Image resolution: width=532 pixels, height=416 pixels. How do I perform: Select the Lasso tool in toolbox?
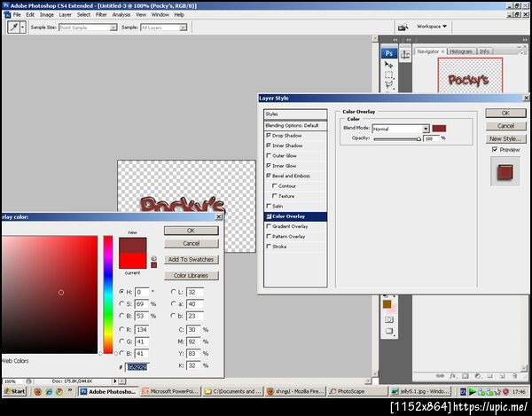pos(389,85)
